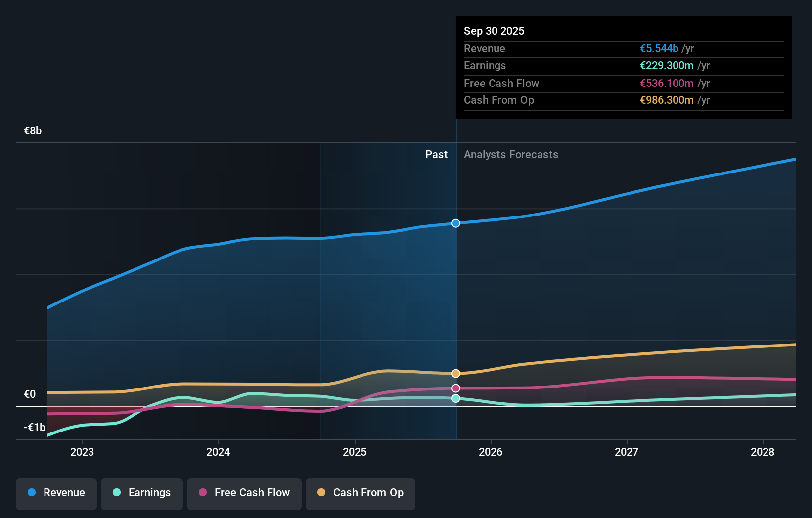The image size is (812, 518).
Task: Select the orange Cash From Op chart marker
Action: [455, 373]
